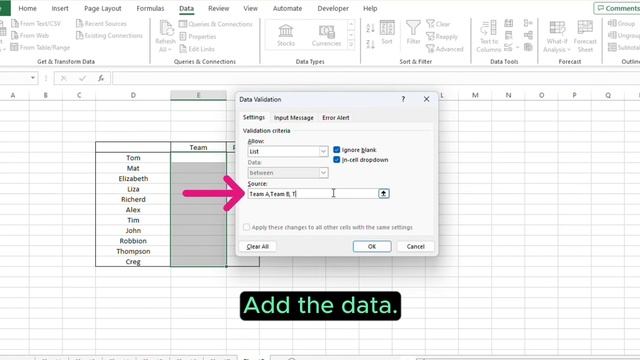The width and height of the screenshot is (640, 360).
Task: Switch to Page Layout tab
Action: click(x=102, y=8)
